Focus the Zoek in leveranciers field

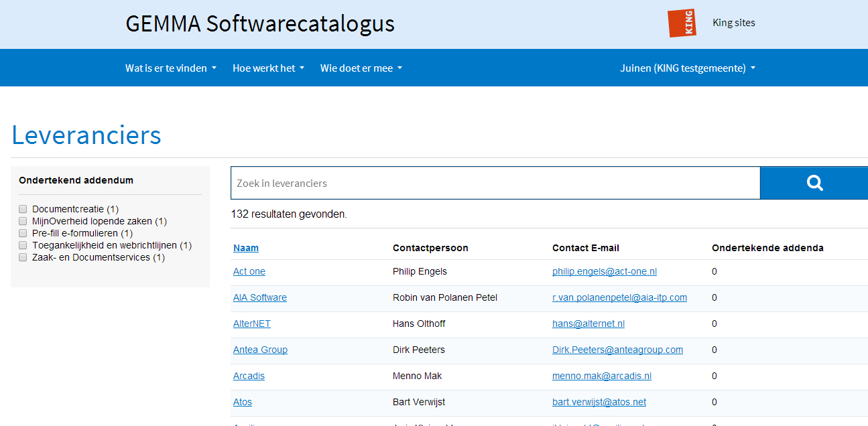pos(495,183)
